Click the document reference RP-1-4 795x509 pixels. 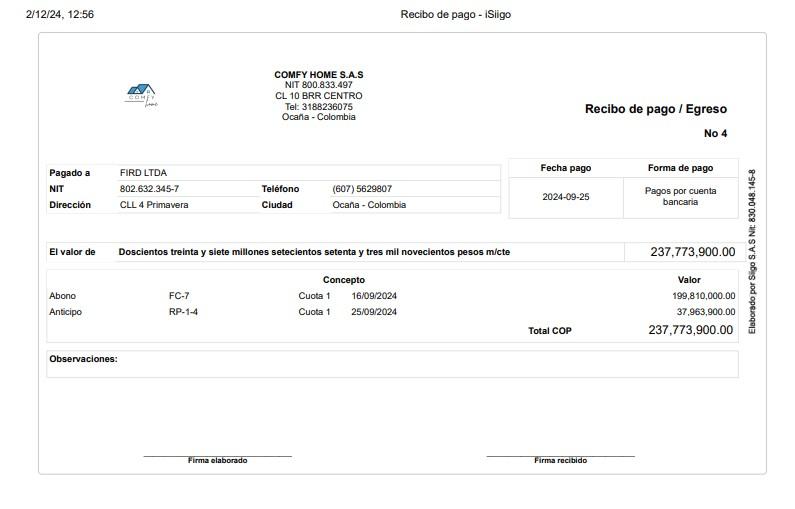tap(184, 312)
